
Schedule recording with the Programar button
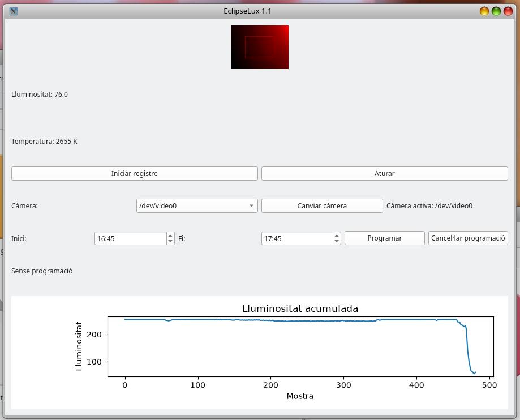pyautogui.click(x=384, y=238)
